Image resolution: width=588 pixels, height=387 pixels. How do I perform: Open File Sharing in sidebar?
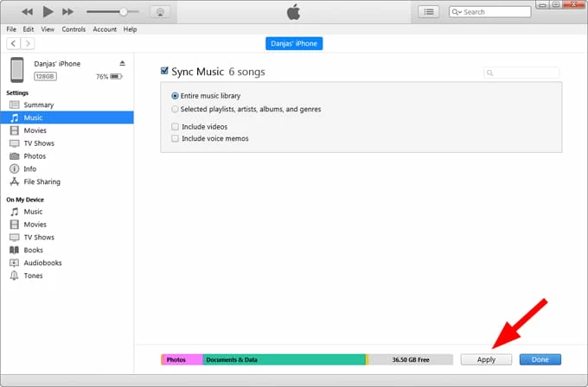coord(42,182)
